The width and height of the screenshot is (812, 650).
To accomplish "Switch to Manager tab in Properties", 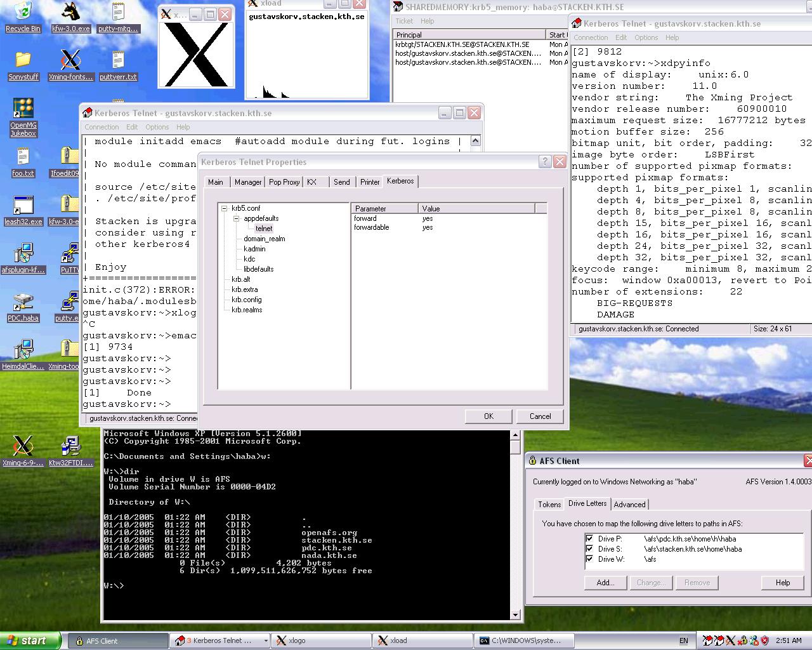I will pyautogui.click(x=248, y=182).
